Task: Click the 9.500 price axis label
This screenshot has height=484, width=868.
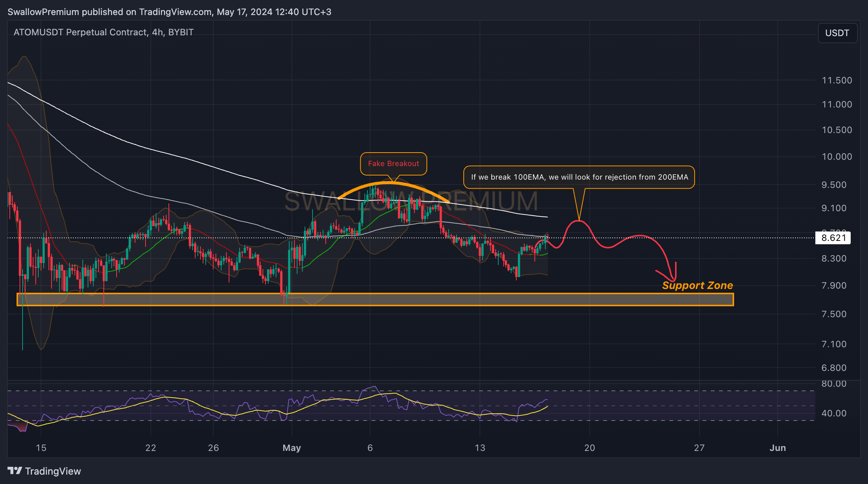Action: tap(834, 185)
